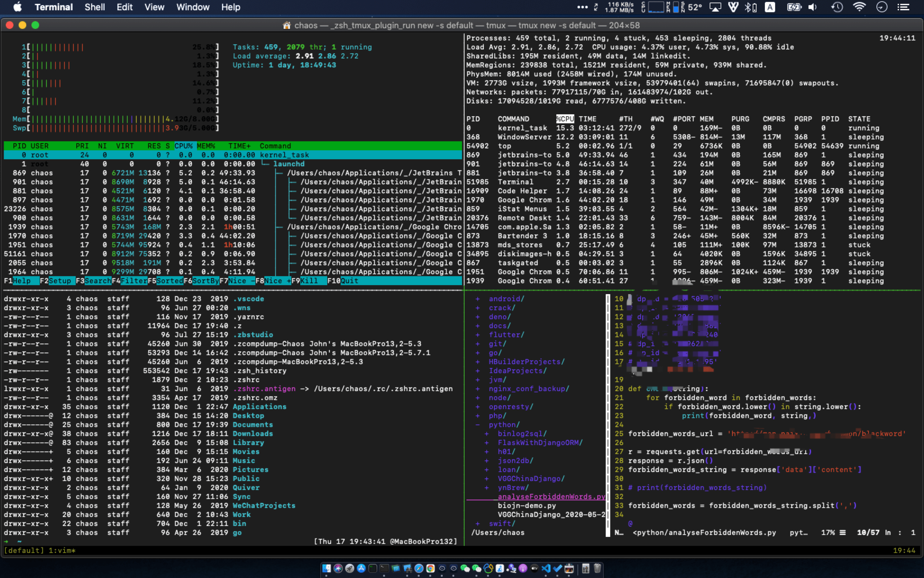924x578 pixels.
Task: Open the input source 'A' menu
Action: pos(770,7)
